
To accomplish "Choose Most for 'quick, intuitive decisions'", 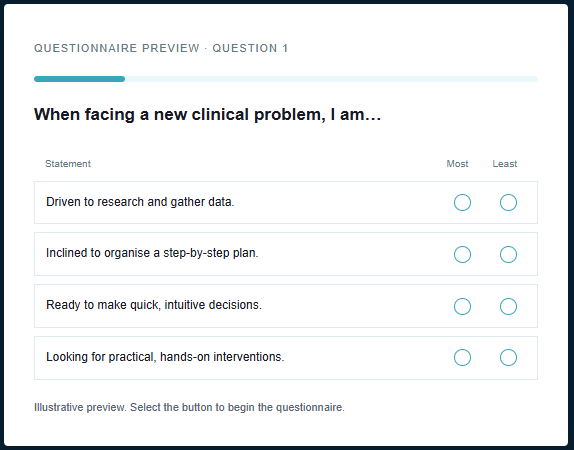I will point(462,306).
